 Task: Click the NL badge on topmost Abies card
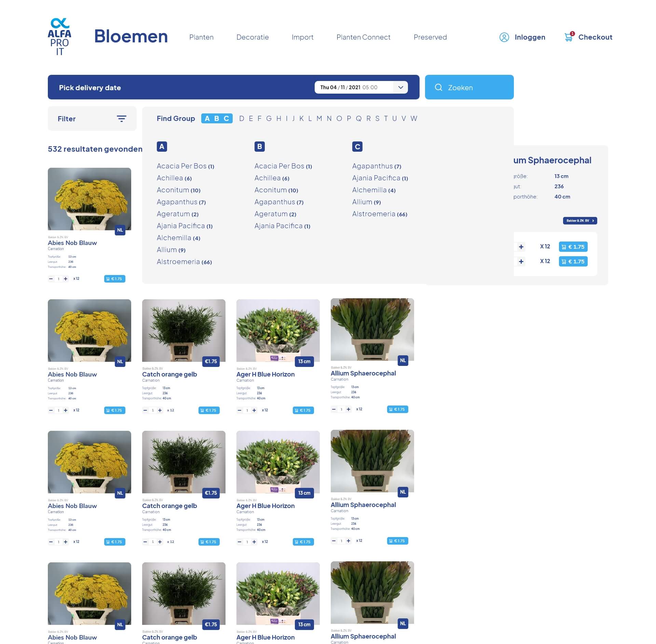(120, 230)
